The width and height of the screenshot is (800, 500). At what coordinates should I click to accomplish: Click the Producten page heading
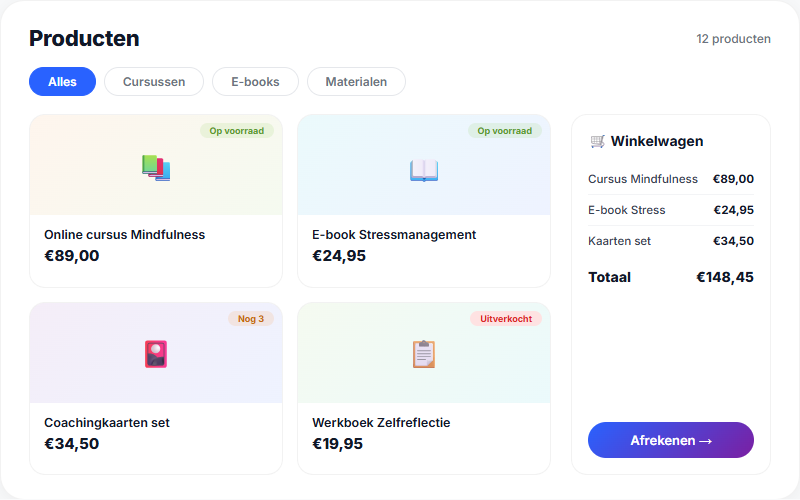pos(84,39)
